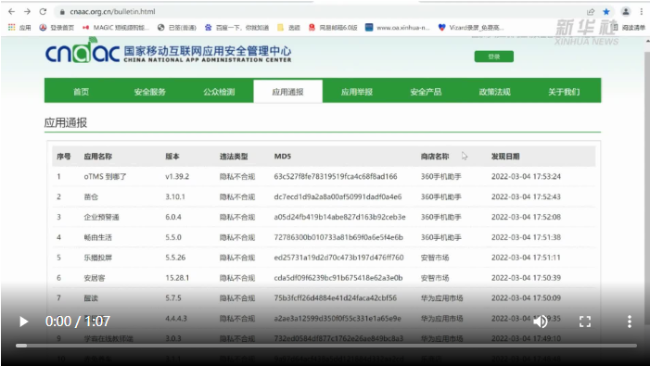Click version 15.28.1 cell
The width and height of the screenshot is (650, 366).
click(177, 278)
